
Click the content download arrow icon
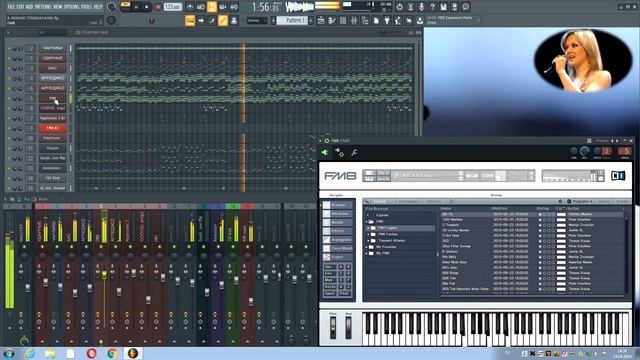click(420, 20)
